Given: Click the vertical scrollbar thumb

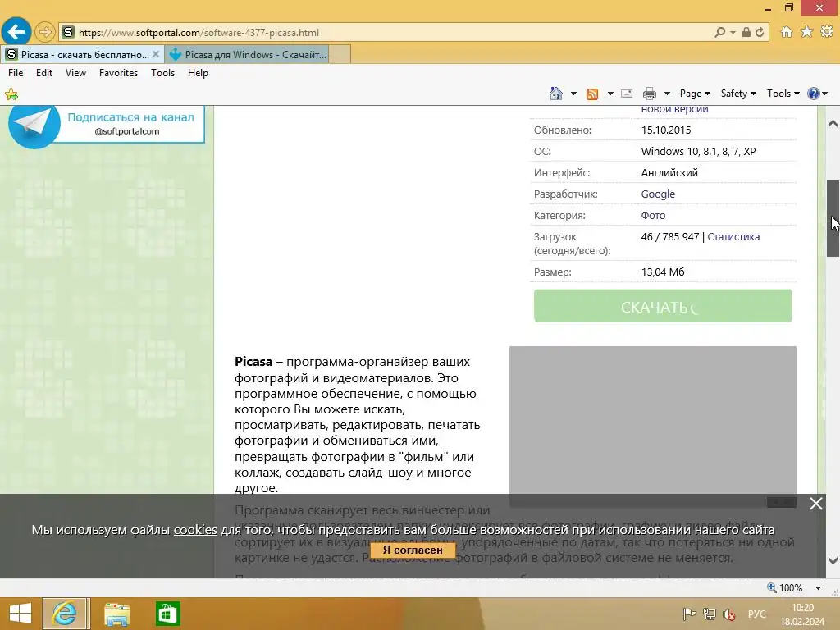Looking at the screenshot, I should [x=833, y=218].
